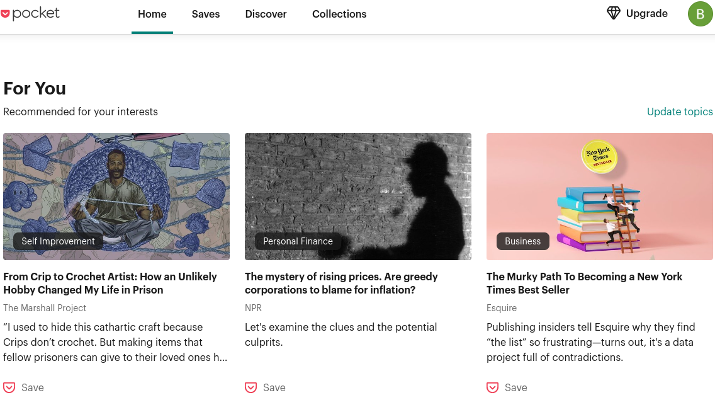Click Save icon for Marshall Project article
Viewport: 715px width, 400px height.
[9, 387]
